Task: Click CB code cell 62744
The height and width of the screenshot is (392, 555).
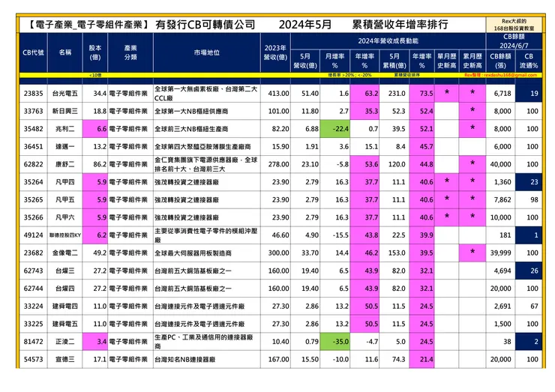Action: point(33,289)
